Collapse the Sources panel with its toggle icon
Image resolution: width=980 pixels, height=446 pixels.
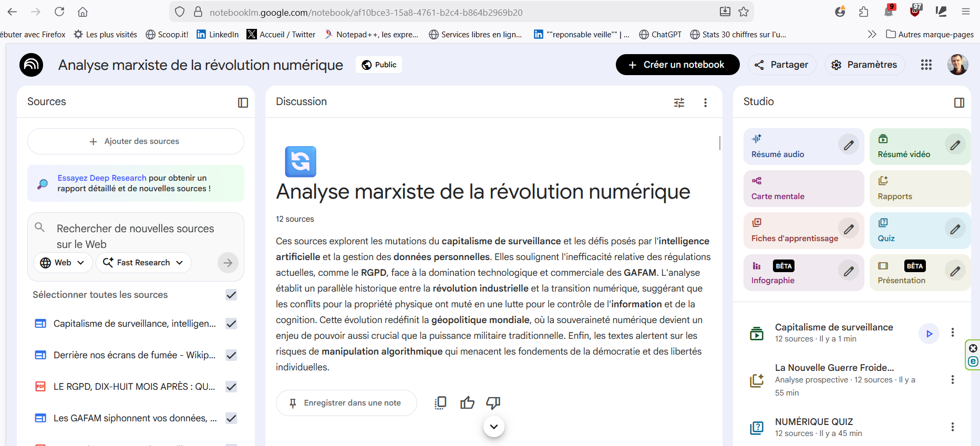(x=243, y=102)
